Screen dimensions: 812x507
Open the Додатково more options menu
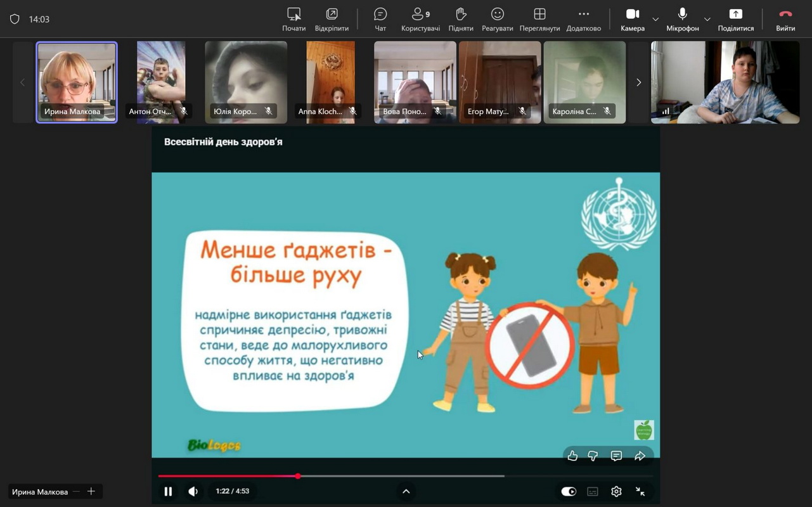(583, 19)
